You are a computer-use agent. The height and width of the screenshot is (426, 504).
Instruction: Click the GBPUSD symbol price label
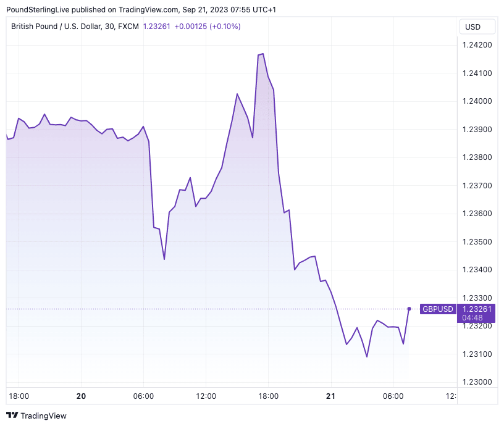point(437,309)
